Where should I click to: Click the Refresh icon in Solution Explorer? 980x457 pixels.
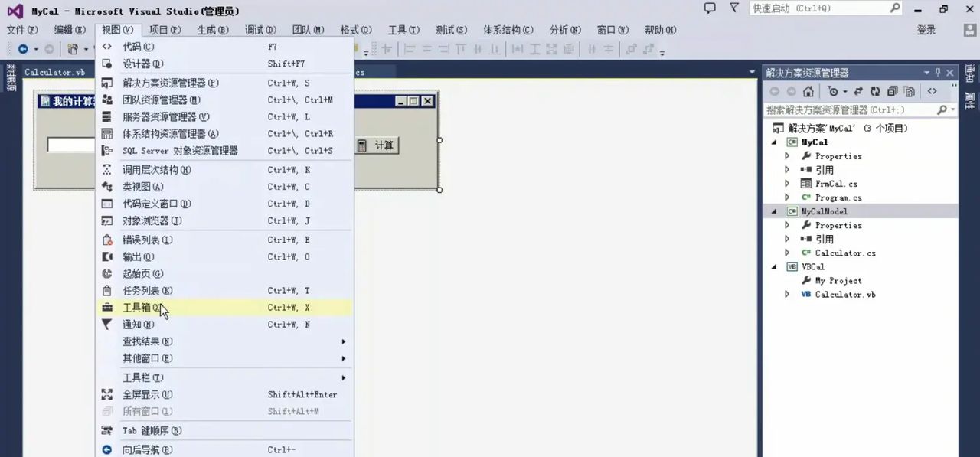pyautogui.click(x=877, y=91)
